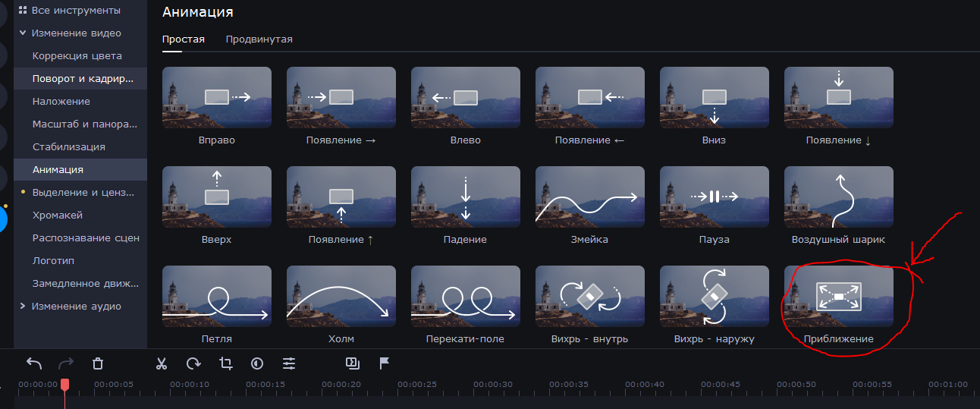The height and width of the screenshot is (409, 980).
Task: Open Распознавание сцен tool
Action: click(80, 238)
